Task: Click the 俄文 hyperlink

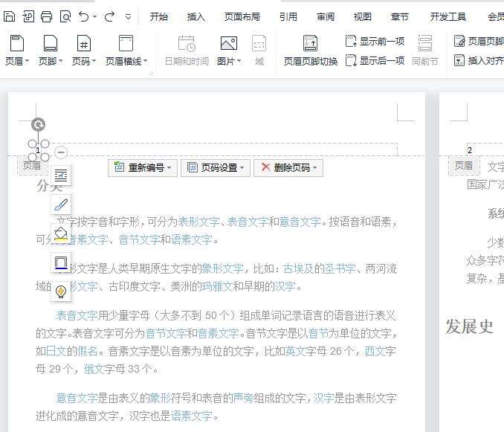Action: point(94,369)
